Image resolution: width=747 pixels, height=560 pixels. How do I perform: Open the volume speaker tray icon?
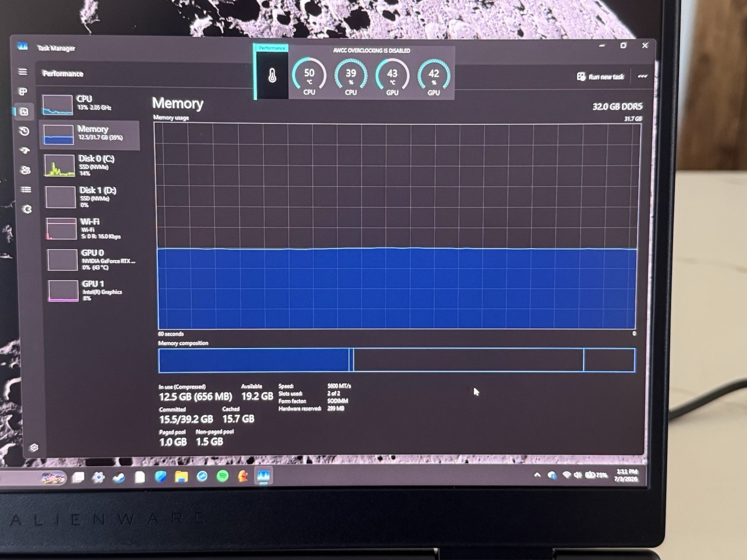[578, 475]
